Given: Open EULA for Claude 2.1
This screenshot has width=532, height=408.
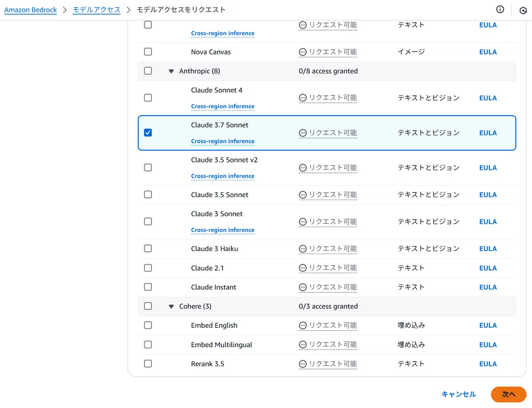Looking at the screenshot, I should click(488, 268).
